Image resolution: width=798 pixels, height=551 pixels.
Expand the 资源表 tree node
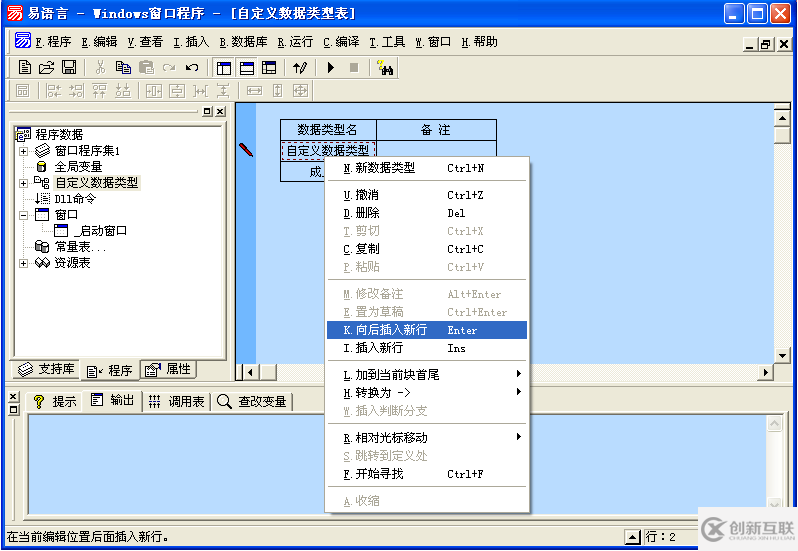coord(23,263)
